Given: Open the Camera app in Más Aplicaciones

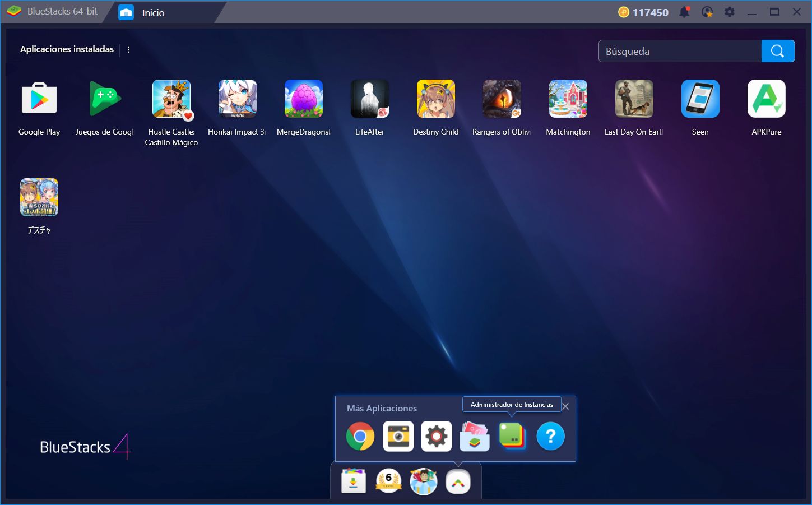Looking at the screenshot, I should tap(398, 436).
